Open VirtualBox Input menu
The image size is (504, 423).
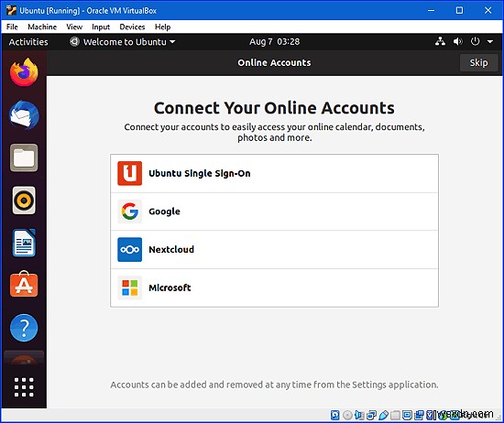pyautogui.click(x=101, y=27)
